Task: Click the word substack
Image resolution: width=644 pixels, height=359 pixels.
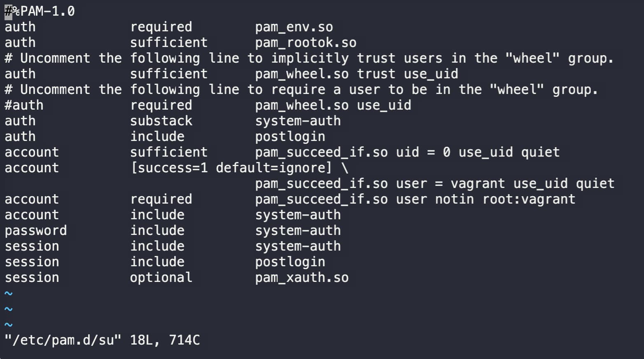Action: [161, 121]
